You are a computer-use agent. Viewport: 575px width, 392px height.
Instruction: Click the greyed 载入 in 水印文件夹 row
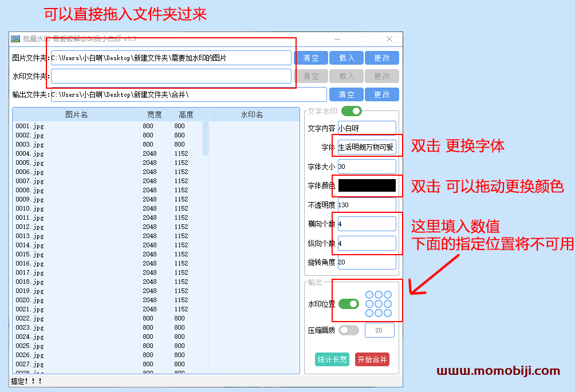346,76
